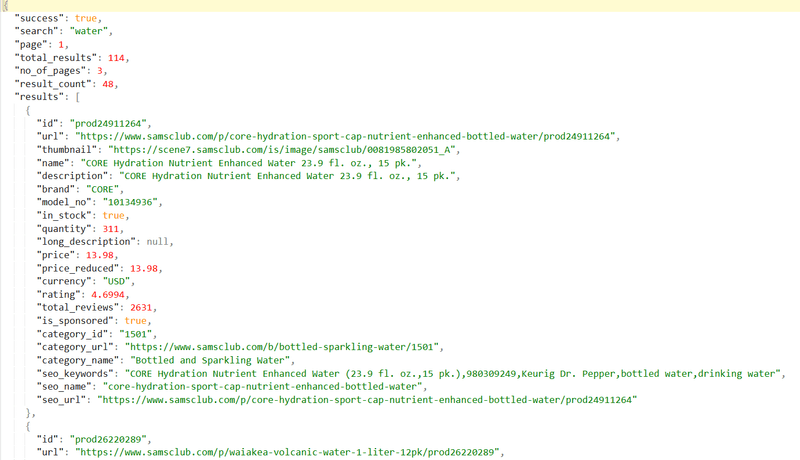The width and height of the screenshot is (800, 460).
Task: Select the is_sponsored value true
Action: tap(135, 320)
